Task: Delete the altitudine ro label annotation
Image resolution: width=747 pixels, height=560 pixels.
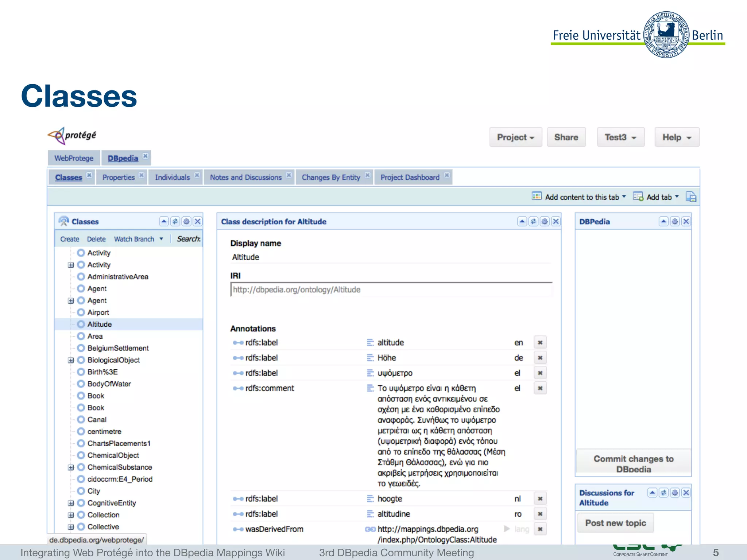Action: pyautogui.click(x=540, y=514)
